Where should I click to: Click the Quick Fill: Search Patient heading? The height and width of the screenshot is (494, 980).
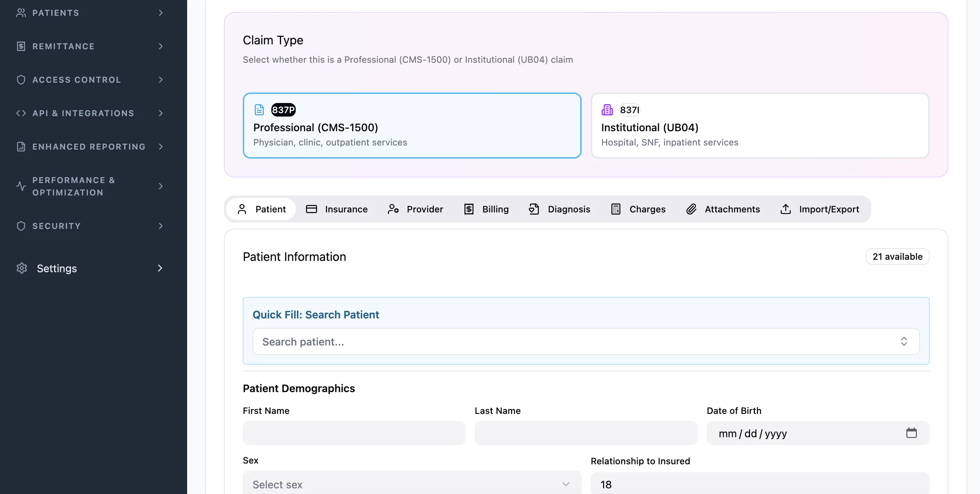316,315
